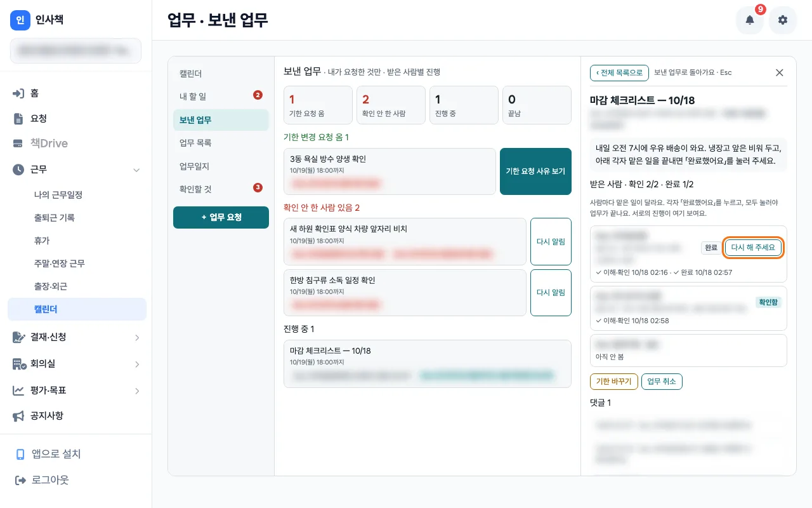Screen dimensions: 812x508
Task: Open 마감 체크리스트 card under 진행 중
Action: [428, 363]
